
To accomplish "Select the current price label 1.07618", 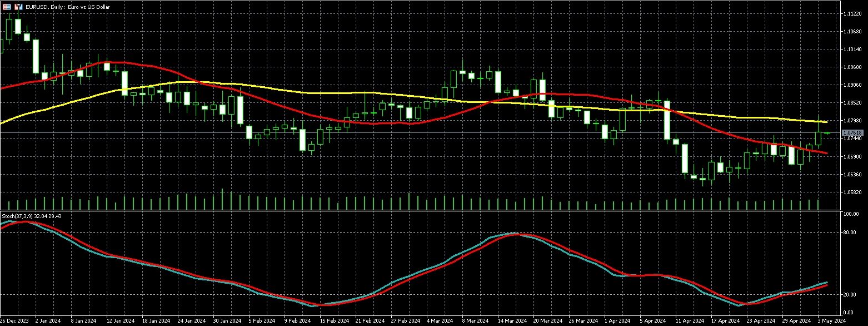I will tap(852, 132).
